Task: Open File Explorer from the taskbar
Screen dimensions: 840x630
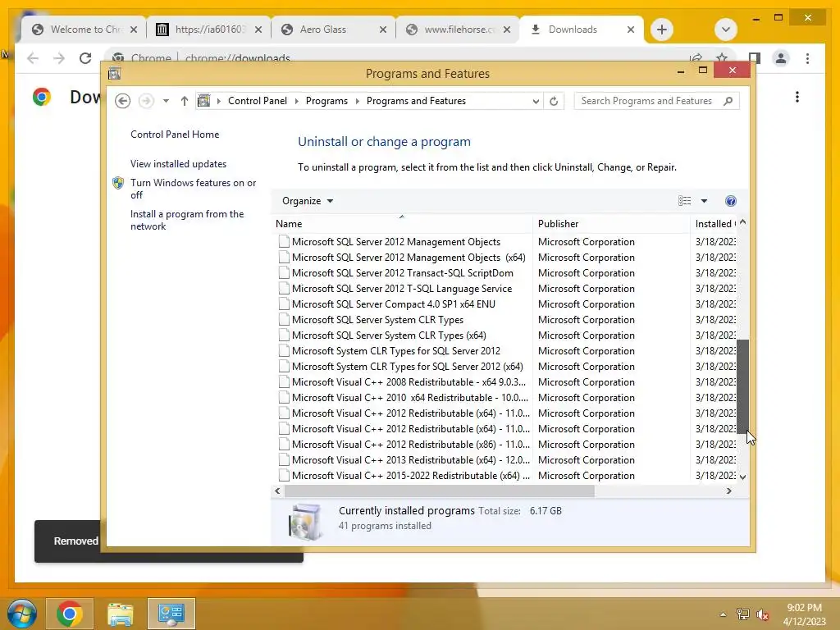Action: click(121, 614)
